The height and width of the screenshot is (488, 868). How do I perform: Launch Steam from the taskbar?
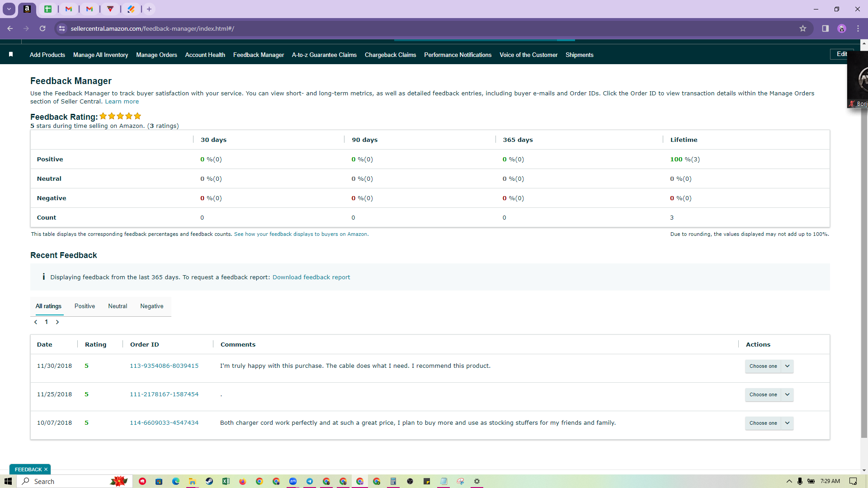pos(209,481)
